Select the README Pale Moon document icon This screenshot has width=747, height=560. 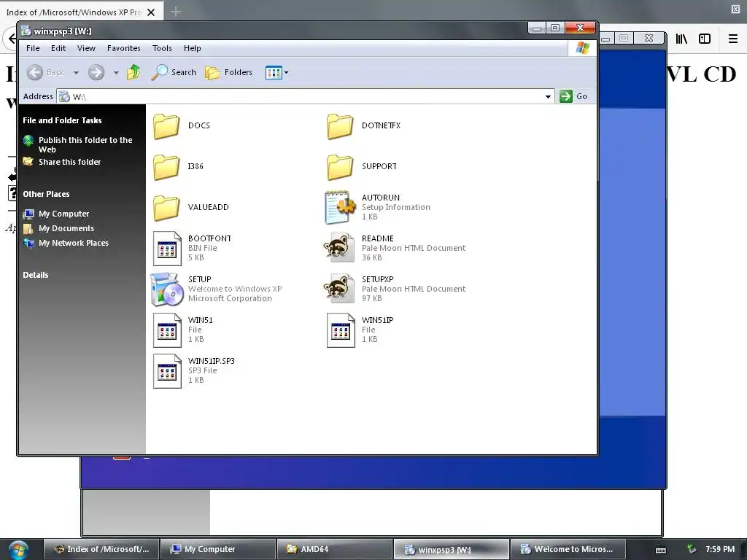click(339, 248)
